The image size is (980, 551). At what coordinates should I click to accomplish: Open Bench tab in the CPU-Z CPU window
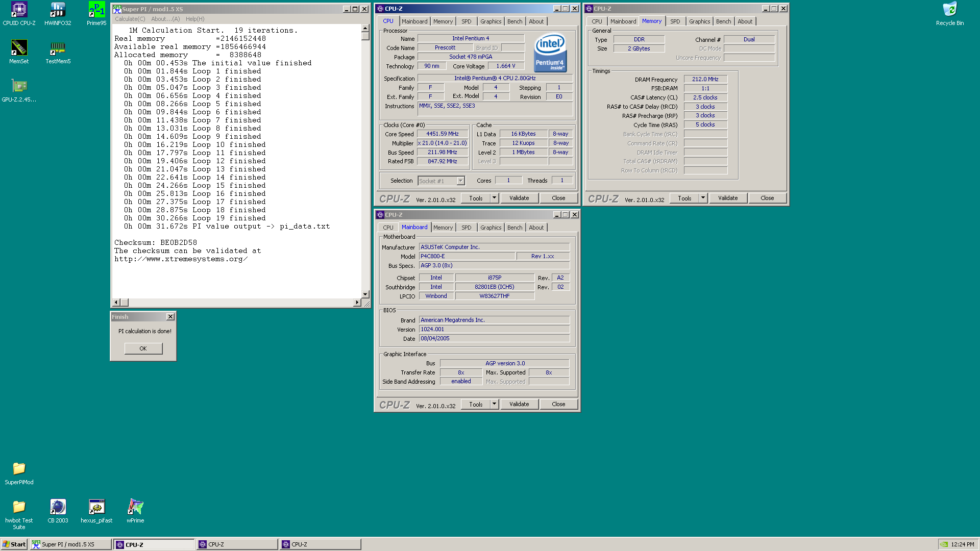(x=515, y=21)
